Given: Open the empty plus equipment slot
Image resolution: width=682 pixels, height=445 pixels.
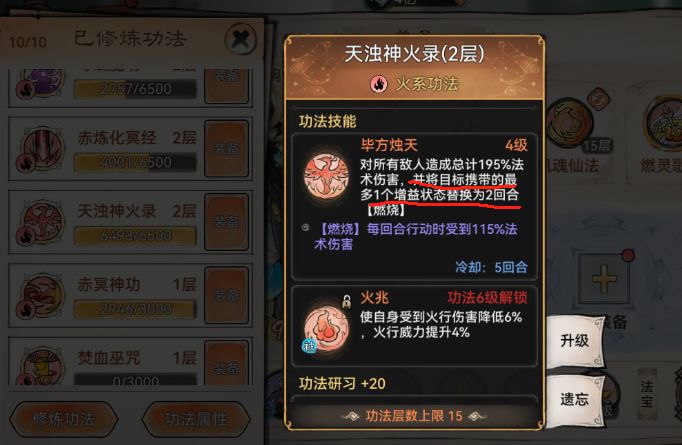Looking at the screenshot, I should tap(604, 278).
